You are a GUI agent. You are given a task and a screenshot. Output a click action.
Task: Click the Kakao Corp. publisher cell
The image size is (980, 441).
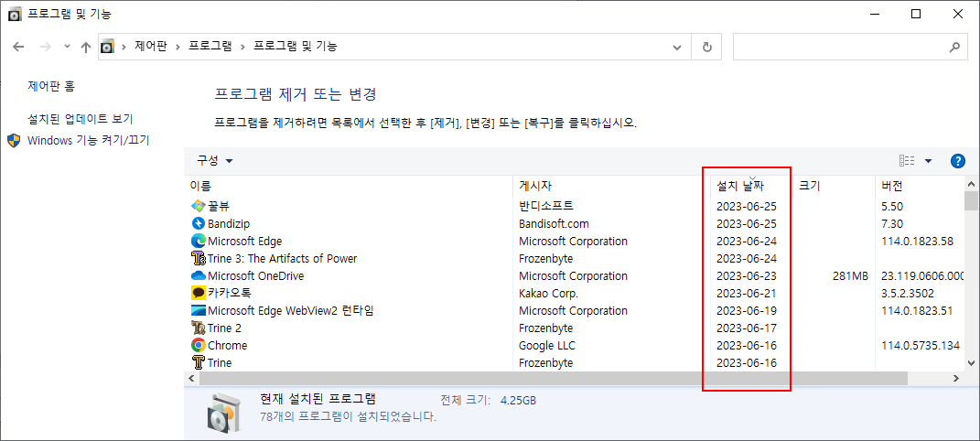click(x=548, y=293)
